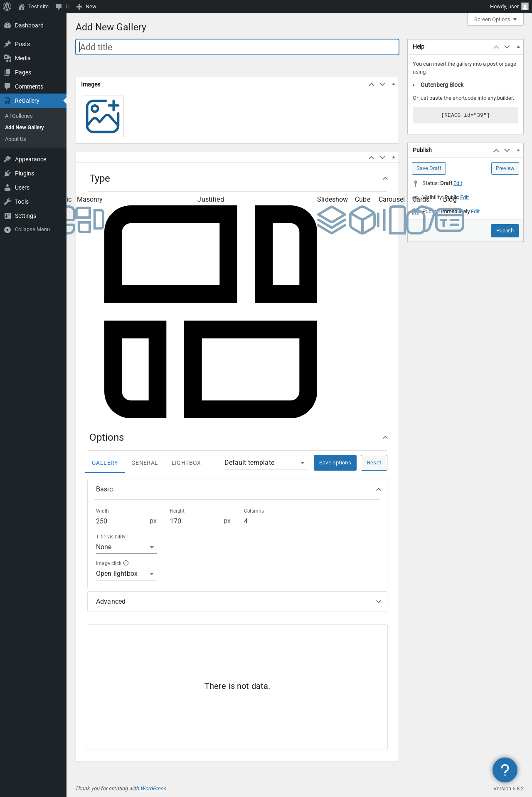Click the add image icon in Images box
Image resolution: width=532 pixels, height=797 pixels.
103,116
